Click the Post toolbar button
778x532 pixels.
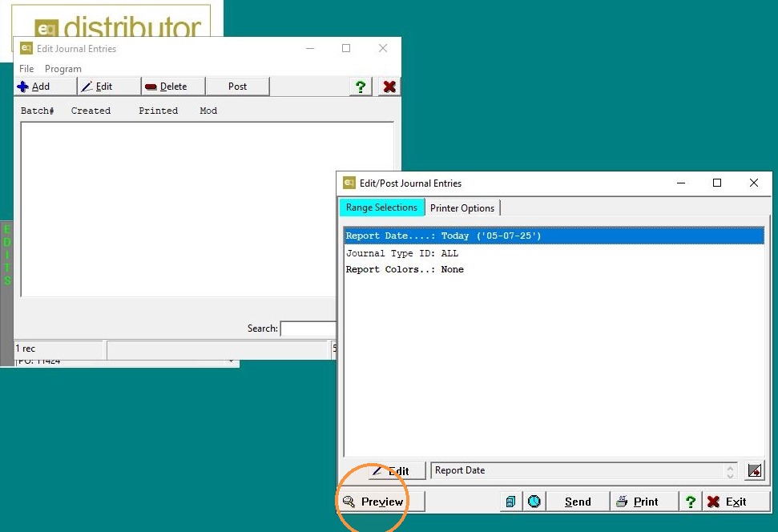point(238,87)
